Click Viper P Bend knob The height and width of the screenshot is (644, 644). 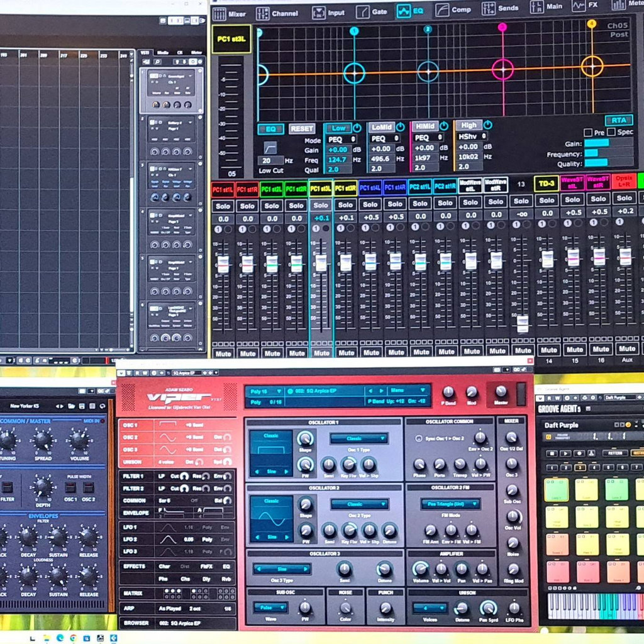click(x=448, y=392)
